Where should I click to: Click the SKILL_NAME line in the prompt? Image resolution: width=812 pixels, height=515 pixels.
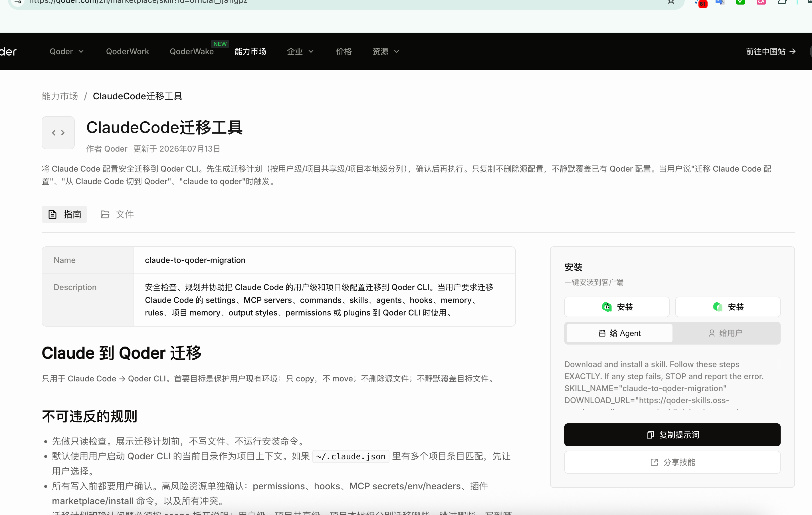tap(645, 389)
